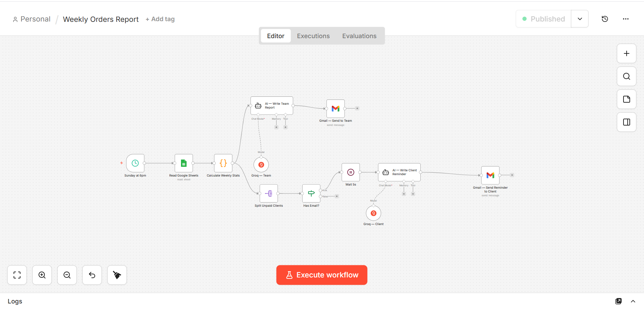Switch to the Evaluations tab
This screenshot has height=309, width=644.
pos(359,36)
